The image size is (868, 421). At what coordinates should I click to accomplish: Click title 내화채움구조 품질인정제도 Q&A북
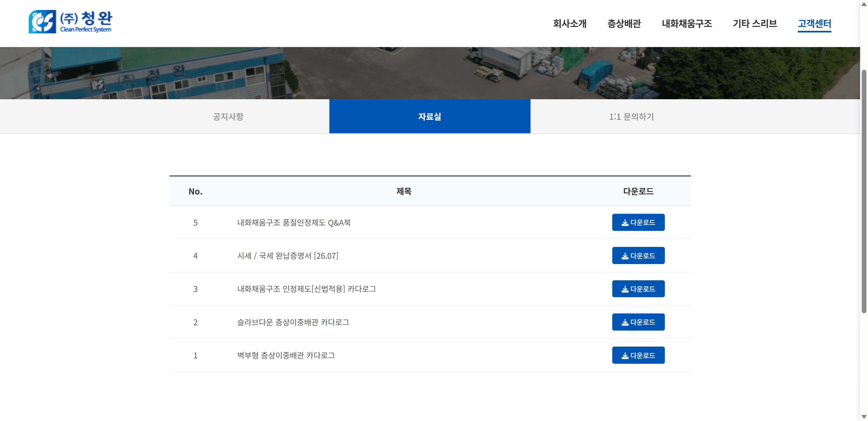294,223
